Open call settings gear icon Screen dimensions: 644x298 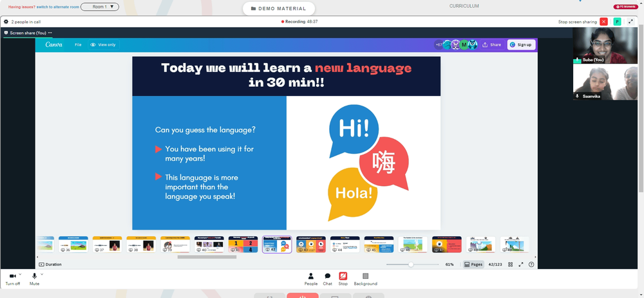pos(6,22)
